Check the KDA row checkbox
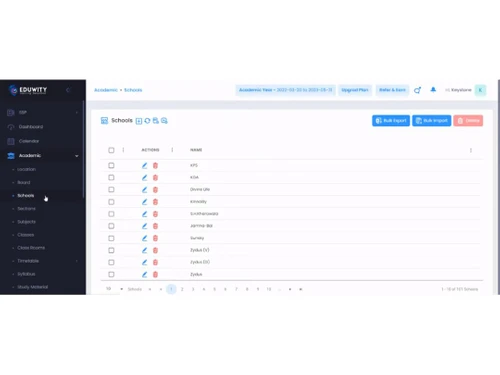 coord(111,178)
